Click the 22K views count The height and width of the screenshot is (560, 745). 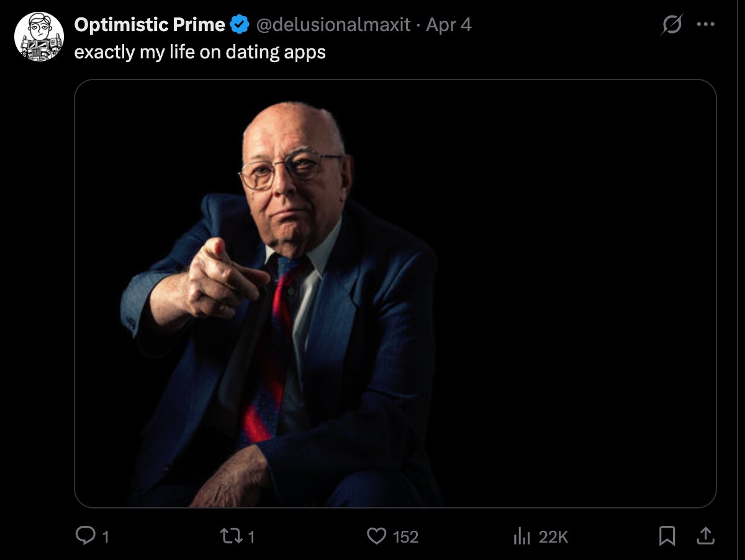point(553,536)
